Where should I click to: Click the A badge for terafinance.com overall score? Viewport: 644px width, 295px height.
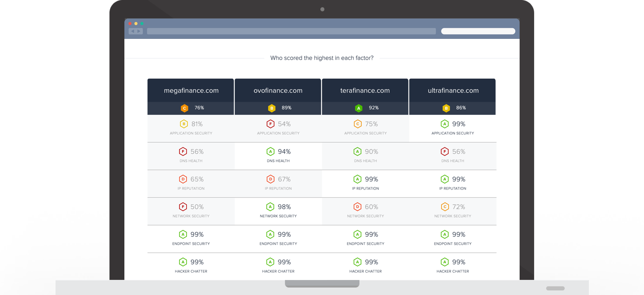[x=358, y=107]
